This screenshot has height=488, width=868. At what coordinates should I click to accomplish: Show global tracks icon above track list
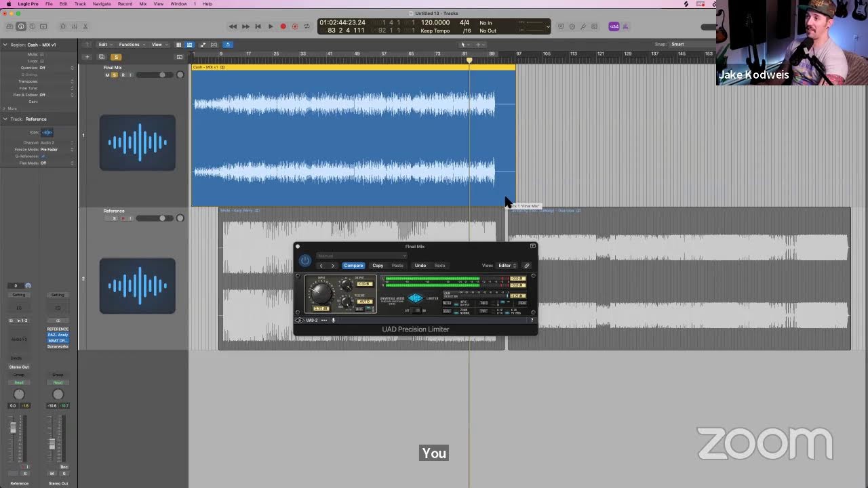(180, 57)
